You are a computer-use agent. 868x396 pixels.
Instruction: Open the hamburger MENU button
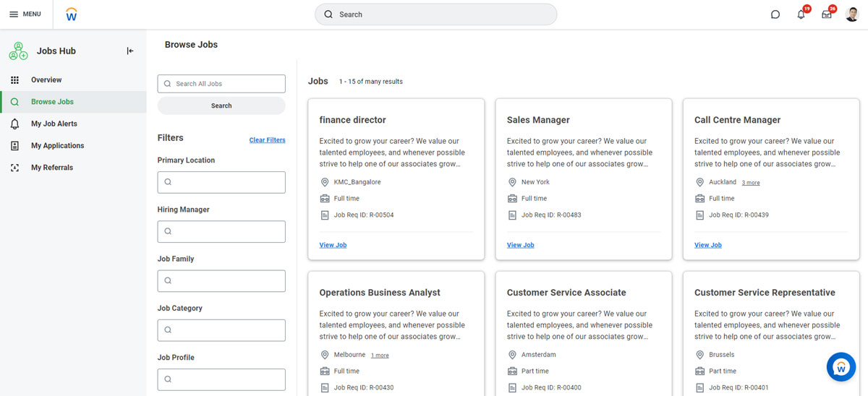[x=25, y=14]
